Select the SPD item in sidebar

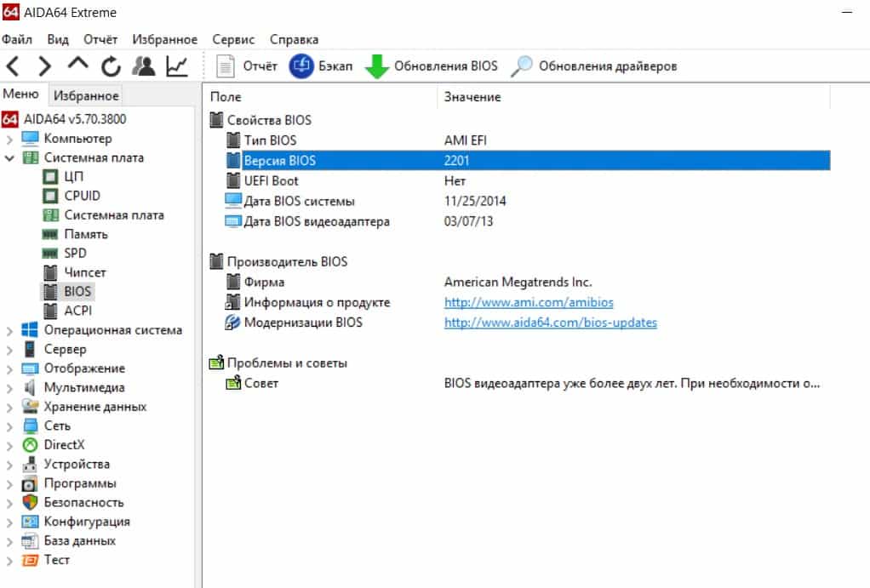(75, 253)
